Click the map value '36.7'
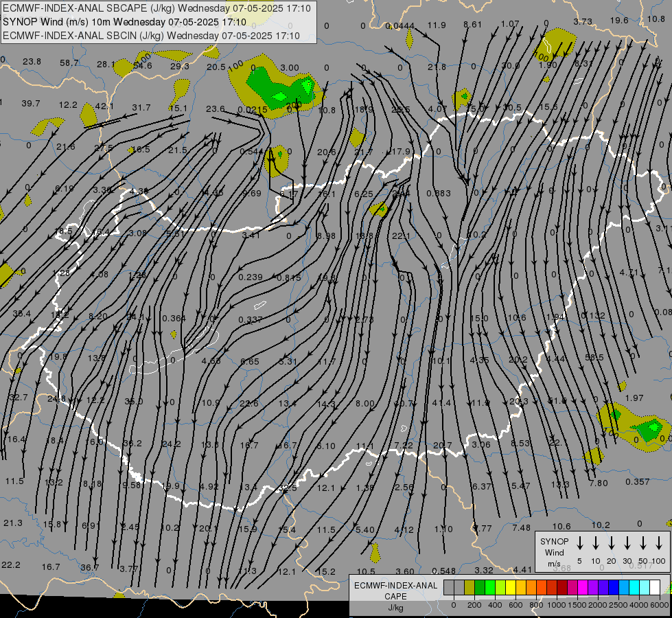Viewport: 672px width, 618px height. [x=90, y=567]
